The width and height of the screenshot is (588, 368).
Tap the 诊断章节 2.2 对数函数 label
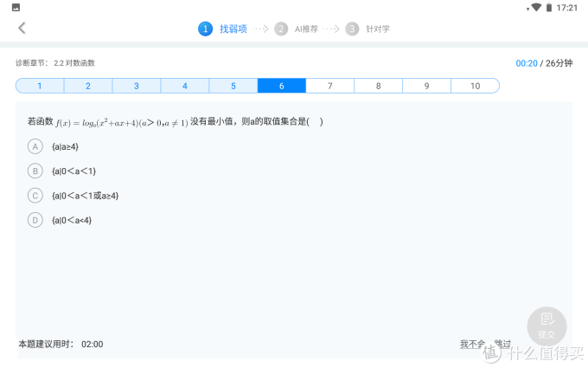pyautogui.click(x=55, y=63)
